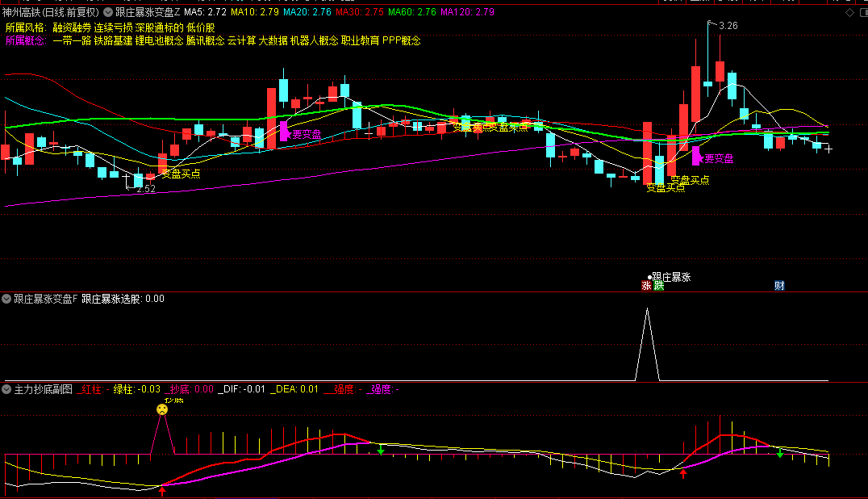
Task: Click the 深股通标的 style tag
Action: [160, 27]
